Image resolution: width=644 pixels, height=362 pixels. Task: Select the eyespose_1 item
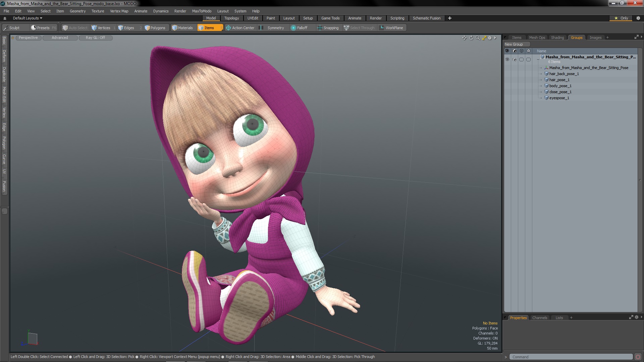(x=559, y=98)
